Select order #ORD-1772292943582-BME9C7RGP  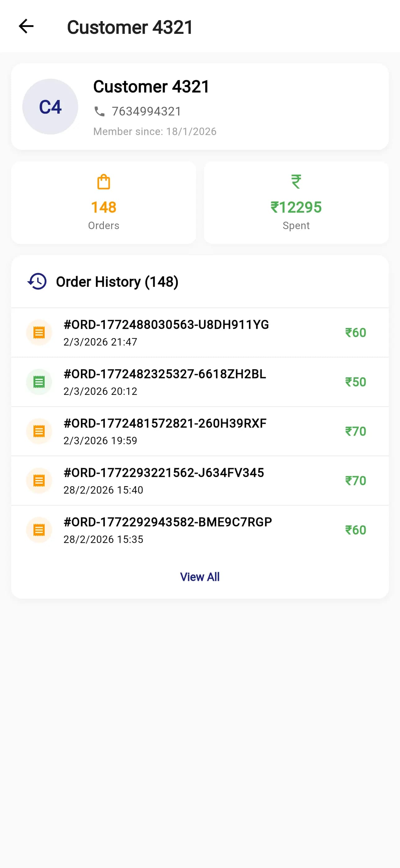[x=168, y=522]
